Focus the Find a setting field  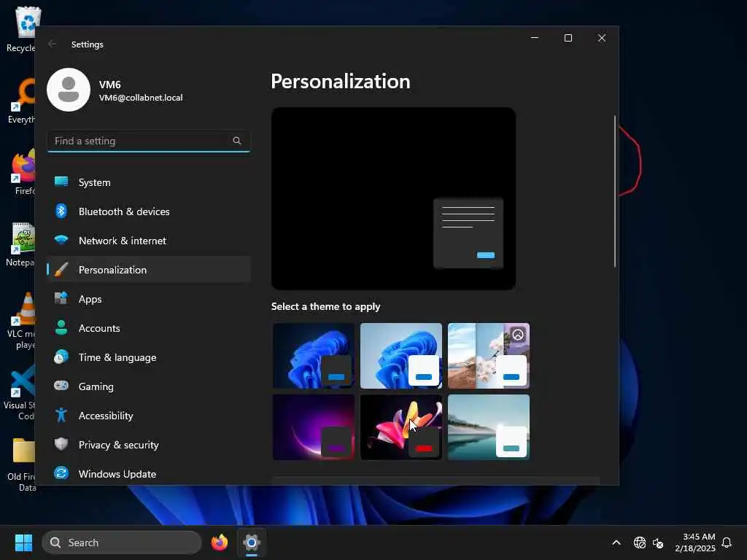coord(149,141)
